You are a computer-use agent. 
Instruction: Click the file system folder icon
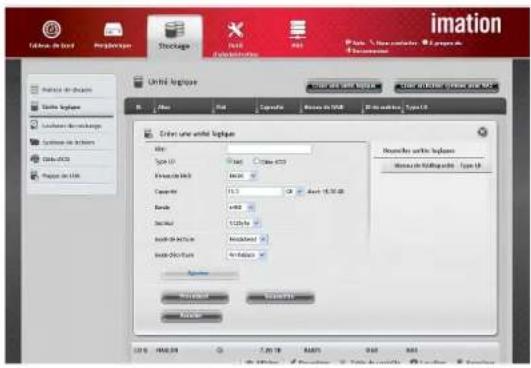coord(34,142)
